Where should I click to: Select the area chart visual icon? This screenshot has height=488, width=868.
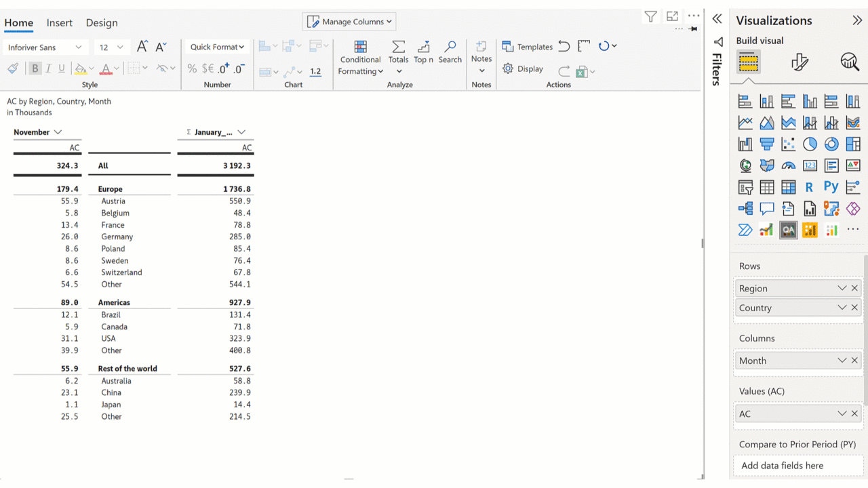coord(767,123)
